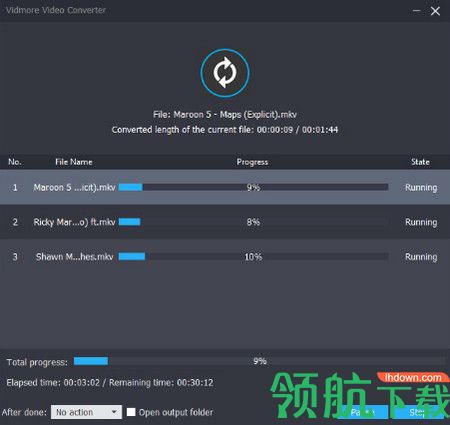Screen dimensions: 450x425
Task: Select row 1 Maroon 5 mkv file
Action: [x=225, y=187]
